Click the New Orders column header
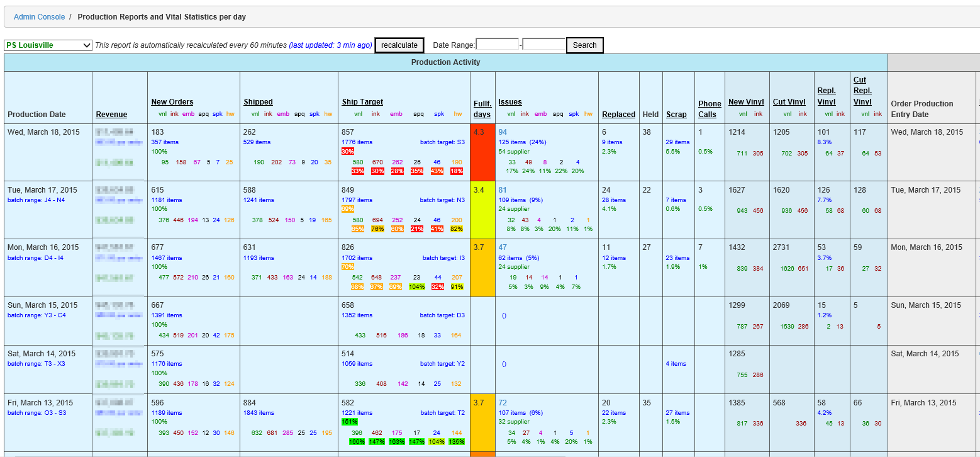Viewport: 980px width, 457px height. 172,102
